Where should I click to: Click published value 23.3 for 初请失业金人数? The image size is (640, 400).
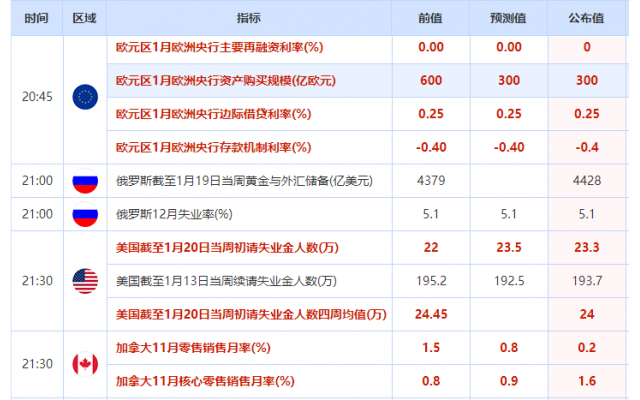(587, 248)
